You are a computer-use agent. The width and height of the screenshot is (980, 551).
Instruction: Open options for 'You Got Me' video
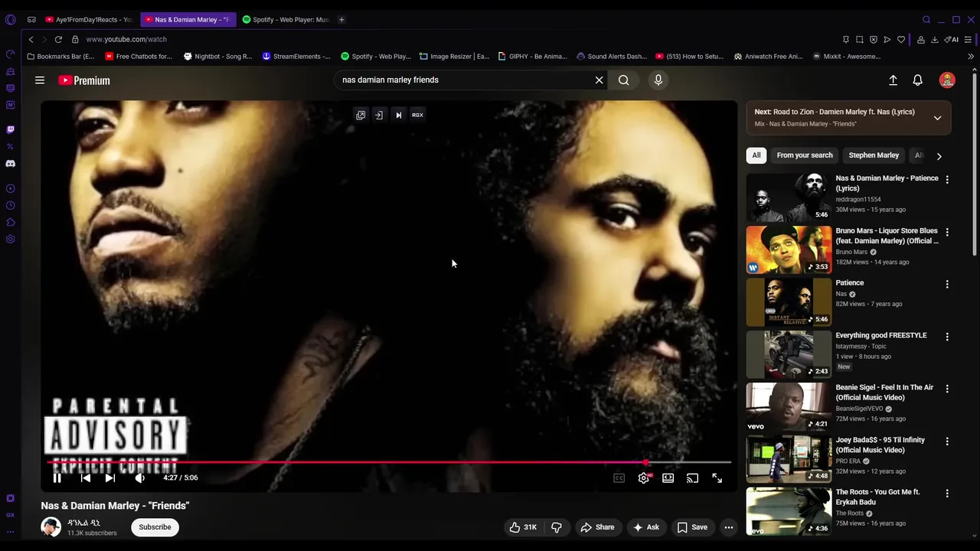click(x=947, y=494)
